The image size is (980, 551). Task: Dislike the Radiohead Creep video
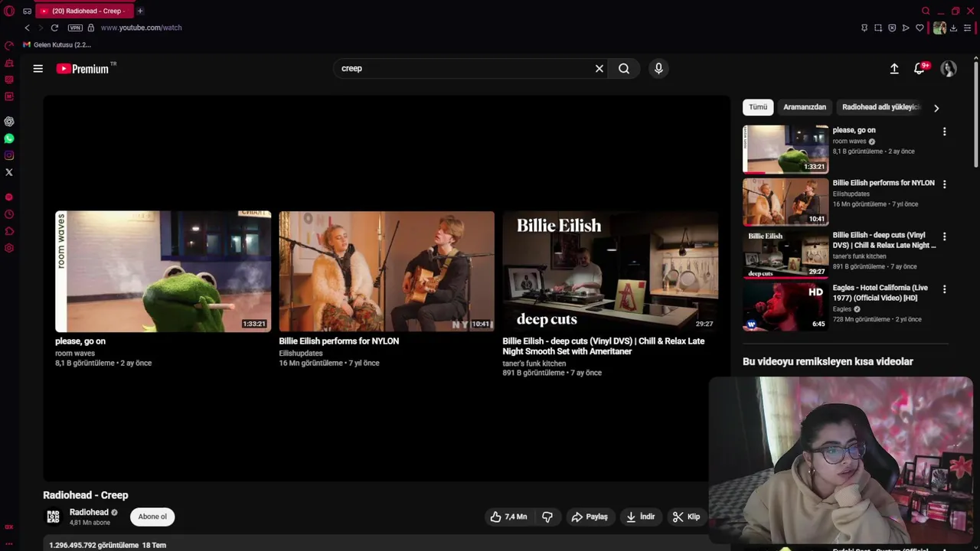tap(547, 517)
